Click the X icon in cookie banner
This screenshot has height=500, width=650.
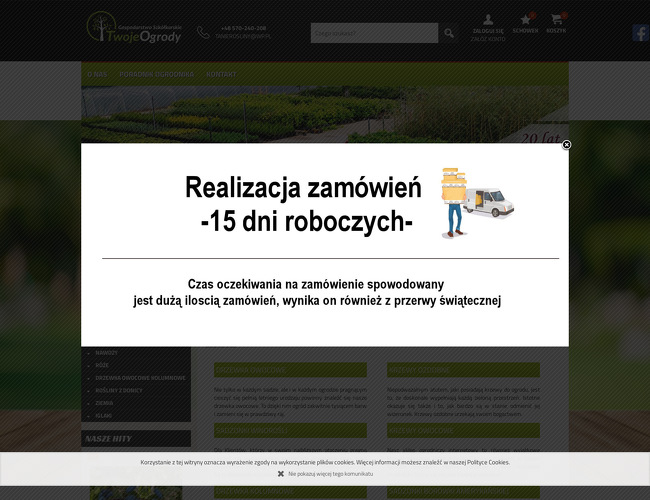(x=281, y=473)
